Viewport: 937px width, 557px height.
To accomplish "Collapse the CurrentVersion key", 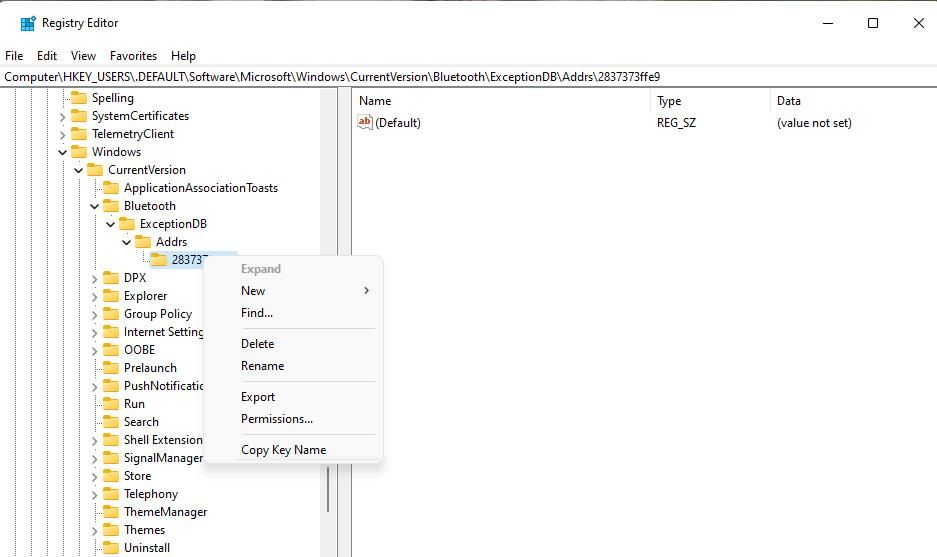I will 79,170.
